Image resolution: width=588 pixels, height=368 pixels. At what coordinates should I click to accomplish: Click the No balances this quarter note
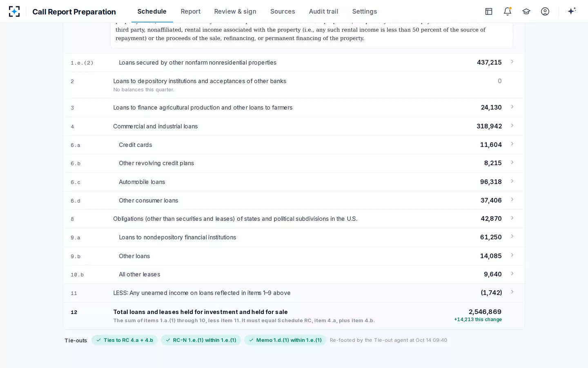[144, 90]
